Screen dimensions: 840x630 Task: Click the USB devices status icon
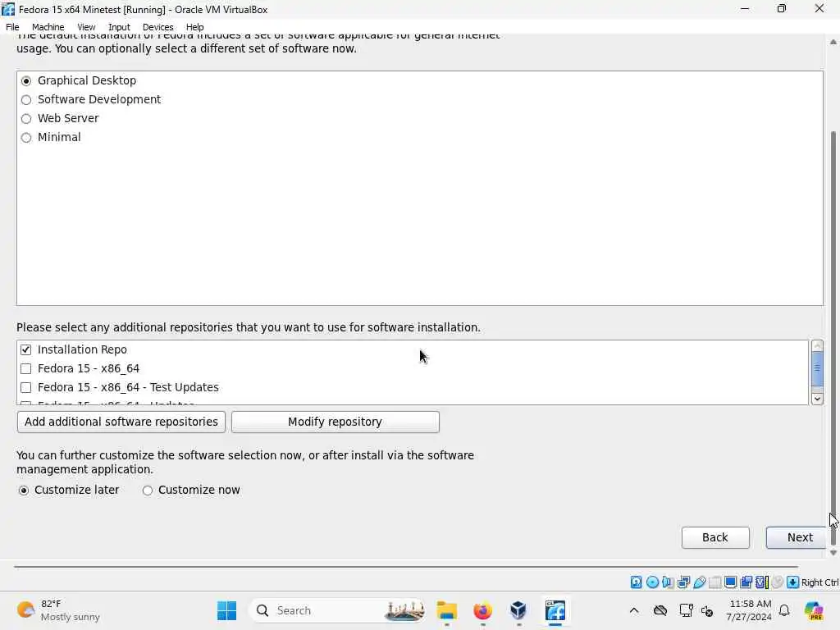pos(699,582)
